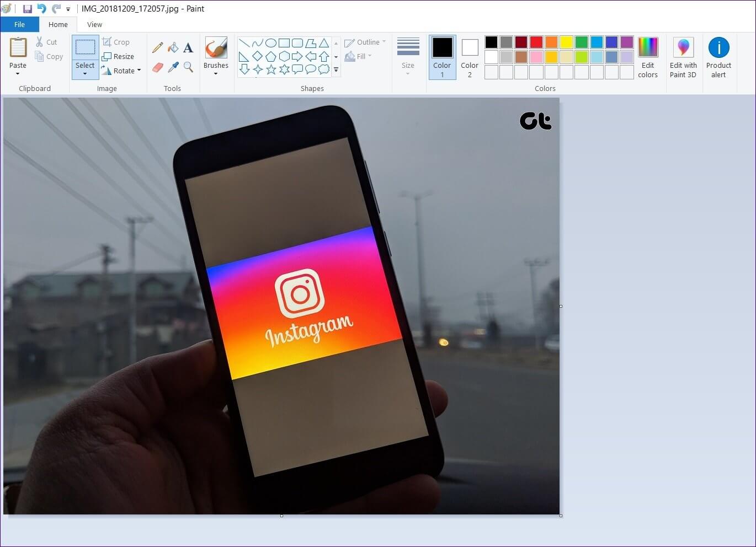The height and width of the screenshot is (547, 756).
Task: Pick the red color swatch
Action: pyautogui.click(x=536, y=42)
